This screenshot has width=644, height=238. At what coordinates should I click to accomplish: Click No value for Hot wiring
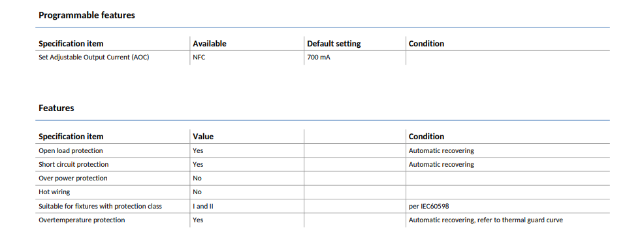coord(197,192)
